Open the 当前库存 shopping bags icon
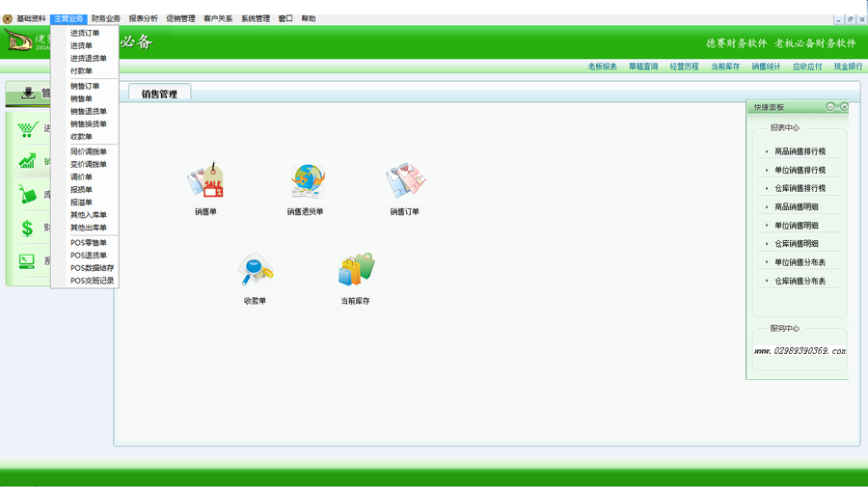868x487 pixels. 356,269
